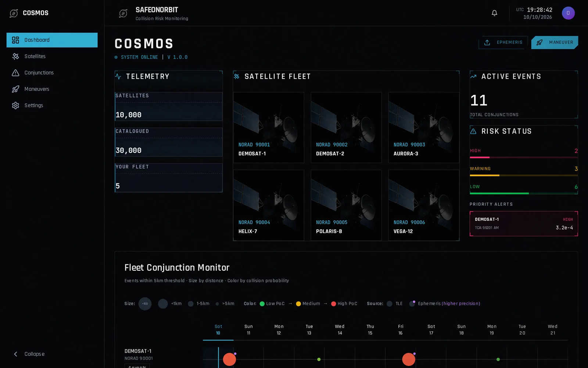The height and width of the screenshot is (368, 588).
Task: Click the HIGH risk progress bar
Action: [x=524, y=158]
